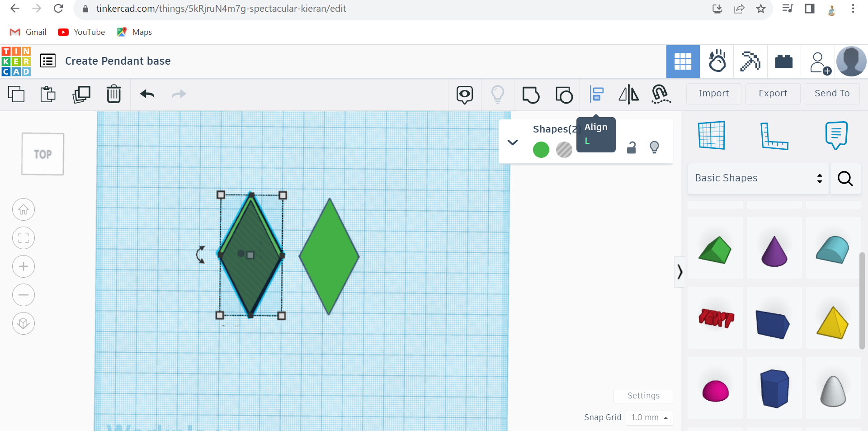The width and height of the screenshot is (868, 431).
Task: Select the green Solid color swatch
Action: (541, 149)
